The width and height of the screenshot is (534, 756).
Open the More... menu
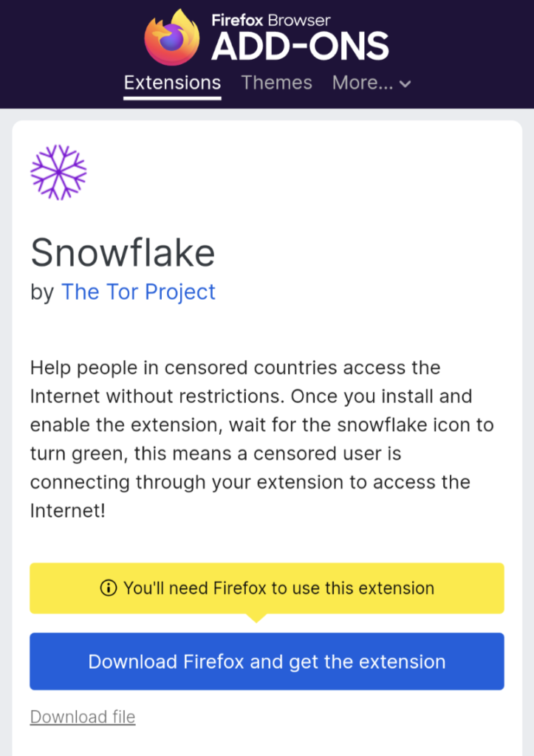pos(372,83)
